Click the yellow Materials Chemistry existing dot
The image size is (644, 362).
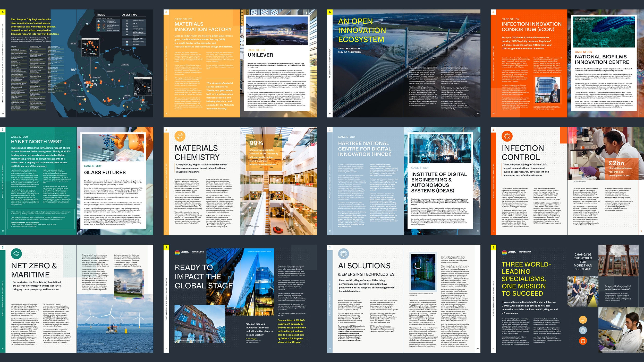pyautogui.click(x=98, y=28)
